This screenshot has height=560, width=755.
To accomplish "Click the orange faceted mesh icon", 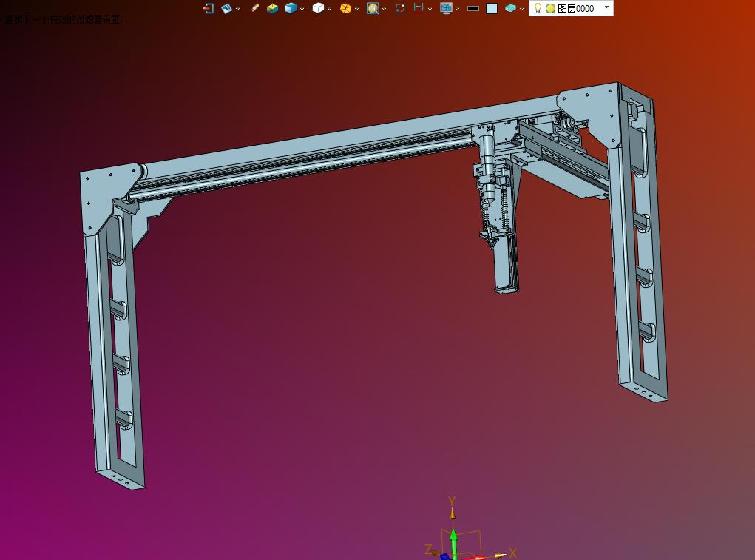I will click(x=345, y=8).
